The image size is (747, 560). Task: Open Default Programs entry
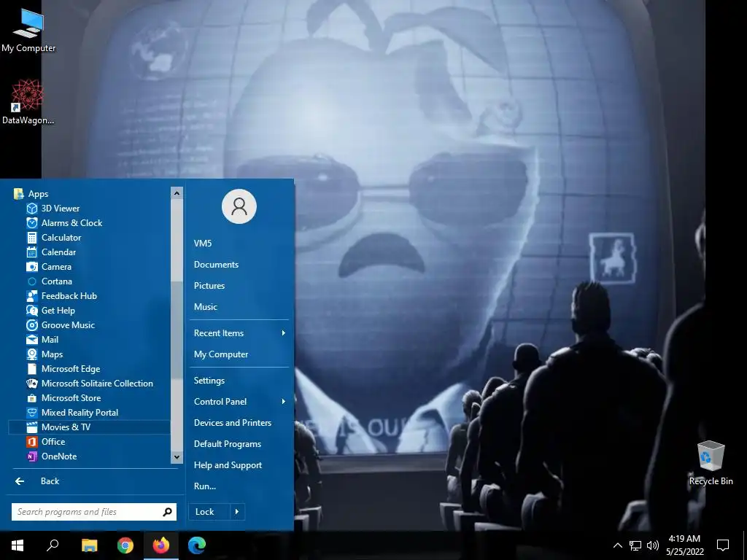click(228, 444)
